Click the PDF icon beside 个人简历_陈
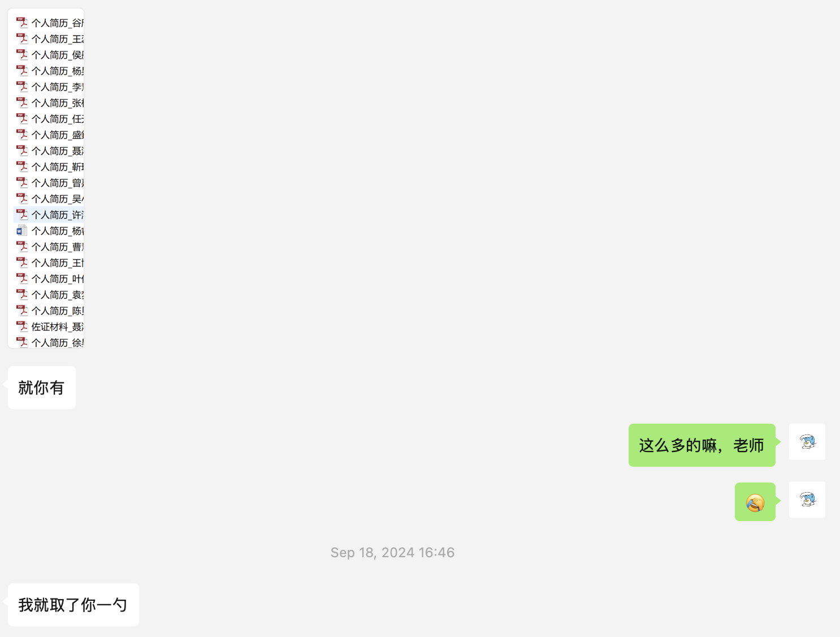This screenshot has height=637, width=840. point(21,311)
